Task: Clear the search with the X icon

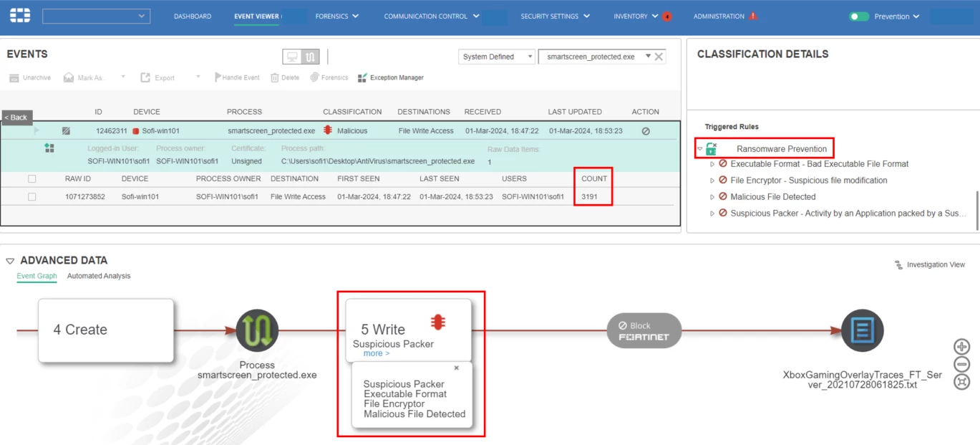Action: point(659,57)
